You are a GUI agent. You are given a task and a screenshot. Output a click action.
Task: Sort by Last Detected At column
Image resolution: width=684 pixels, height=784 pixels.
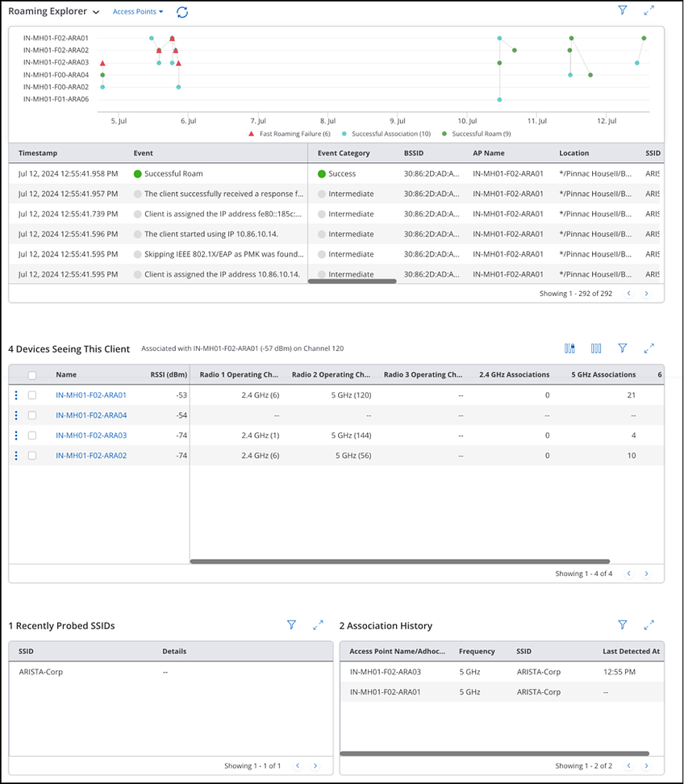click(x=631, y=651)
